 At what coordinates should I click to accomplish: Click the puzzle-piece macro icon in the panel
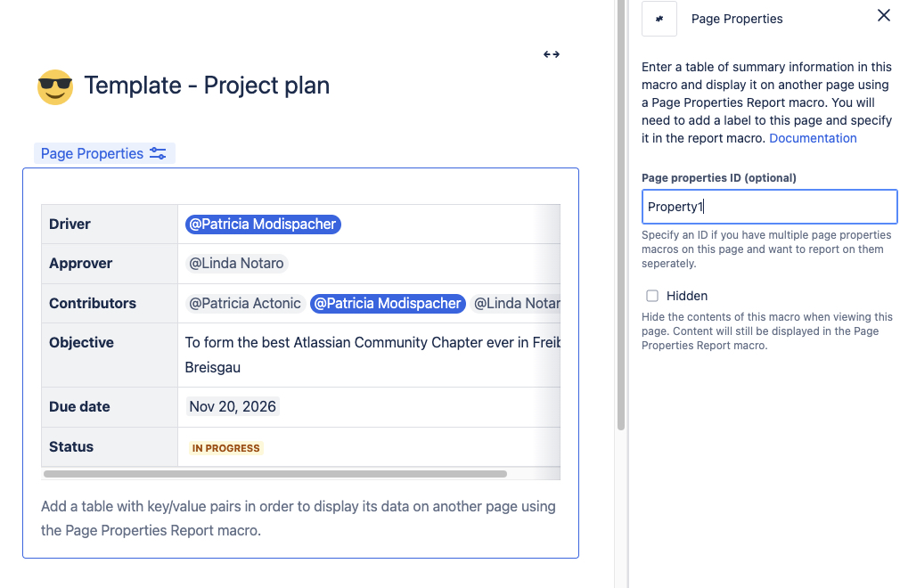click(x=659, y=20)
